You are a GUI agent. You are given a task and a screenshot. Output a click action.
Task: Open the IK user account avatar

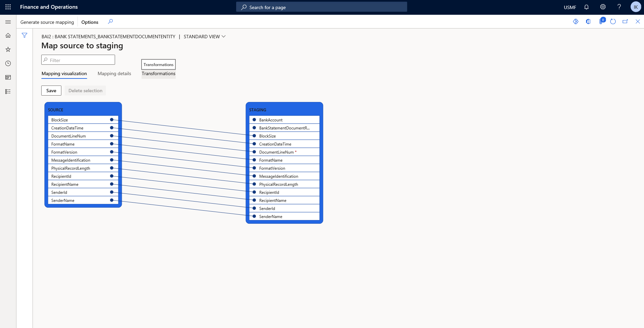tap(636, 7)
